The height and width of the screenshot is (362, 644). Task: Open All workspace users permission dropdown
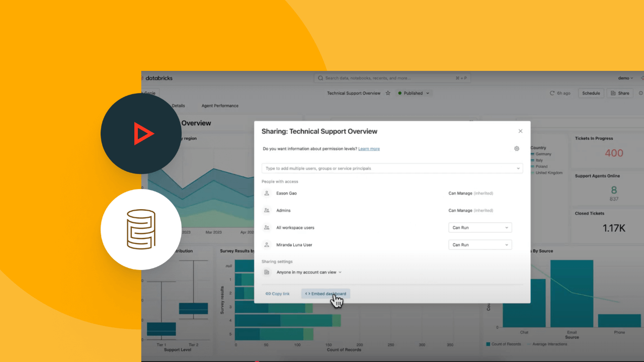pyautogui.click(x=479, y=228)
